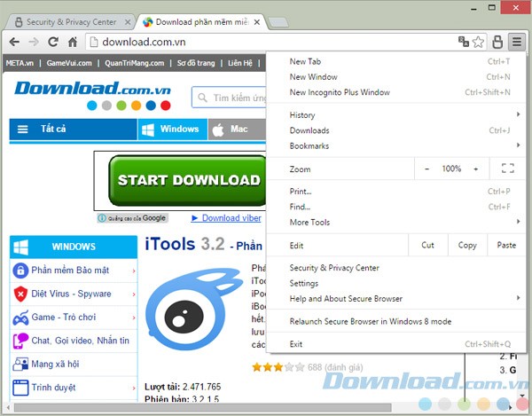Click the horizontal scrollbar thumb

coord(202,407)
